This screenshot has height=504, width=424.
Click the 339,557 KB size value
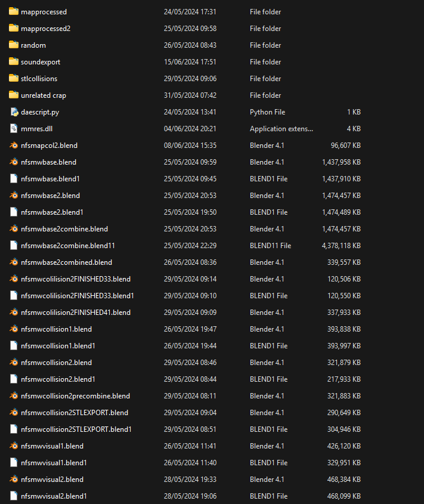pos(344,262)
